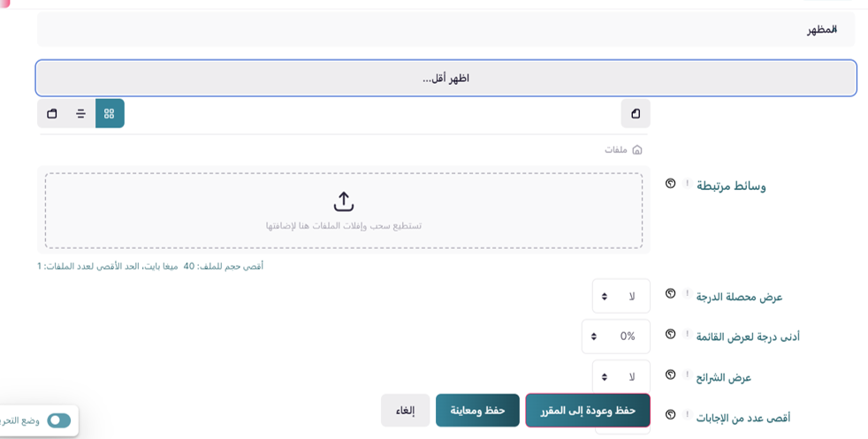
Task: Click the add file icon in file manager
Action: (x=636, y=113)
